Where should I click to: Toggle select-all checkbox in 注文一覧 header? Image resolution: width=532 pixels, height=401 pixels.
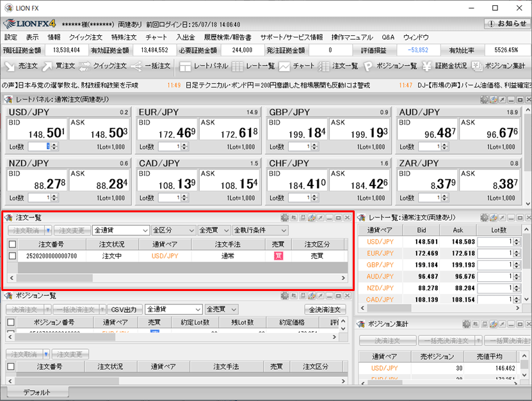tap(12, 244)
